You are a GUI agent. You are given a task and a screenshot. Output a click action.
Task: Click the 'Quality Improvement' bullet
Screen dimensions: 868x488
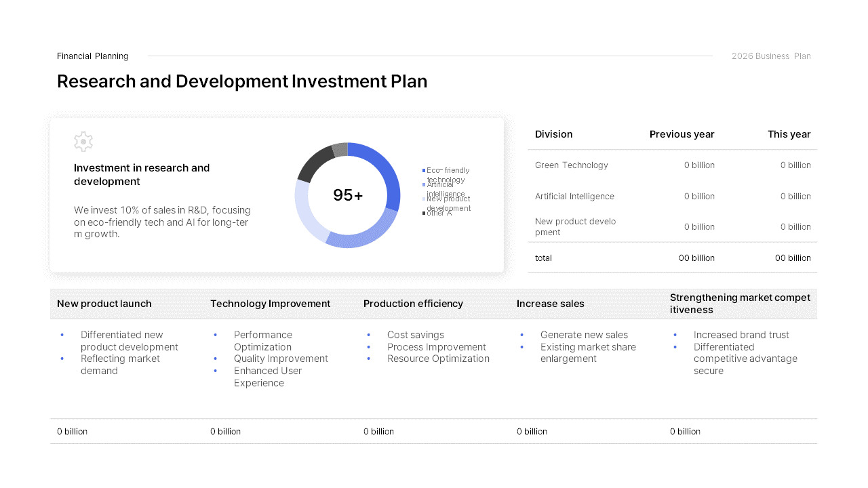(x=281, y=359)
